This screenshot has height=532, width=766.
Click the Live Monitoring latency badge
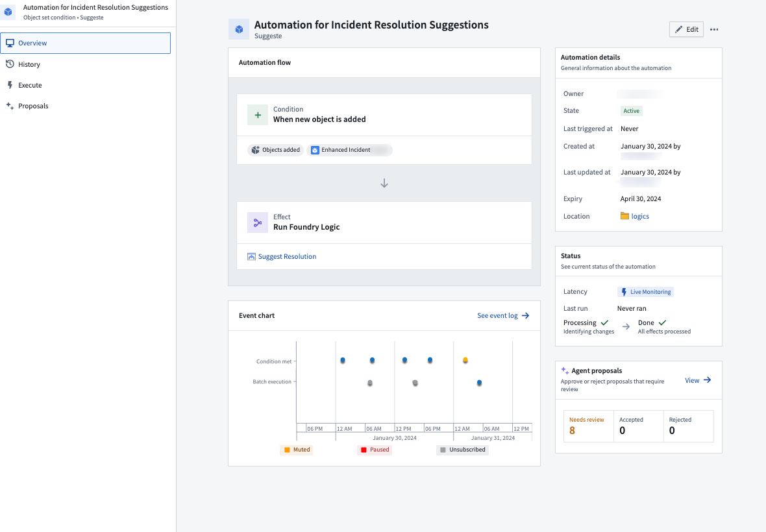tap(645, 292)
